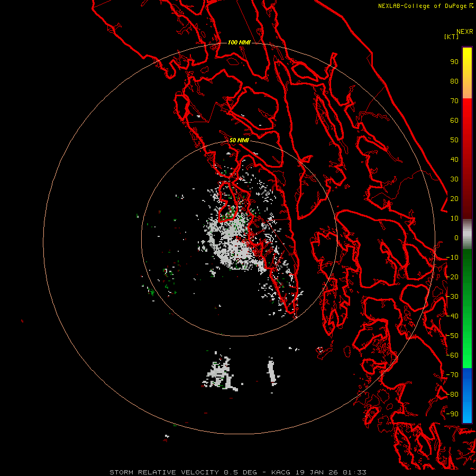Click the "60" value on velocity scale

click(454, 120)
